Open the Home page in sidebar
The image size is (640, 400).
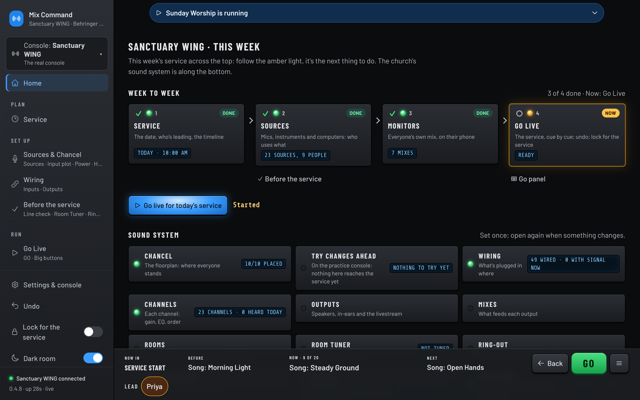57,83
